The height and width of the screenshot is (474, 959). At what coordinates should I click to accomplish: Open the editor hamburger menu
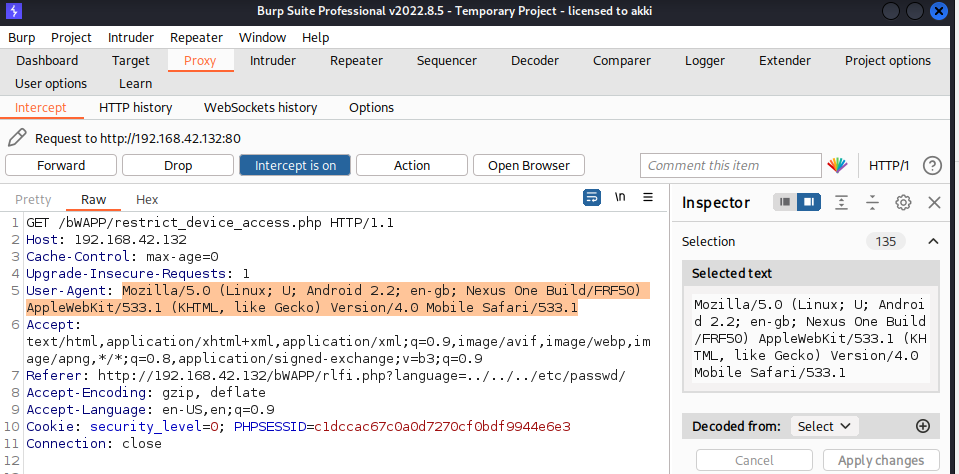(x=648, y=197)
